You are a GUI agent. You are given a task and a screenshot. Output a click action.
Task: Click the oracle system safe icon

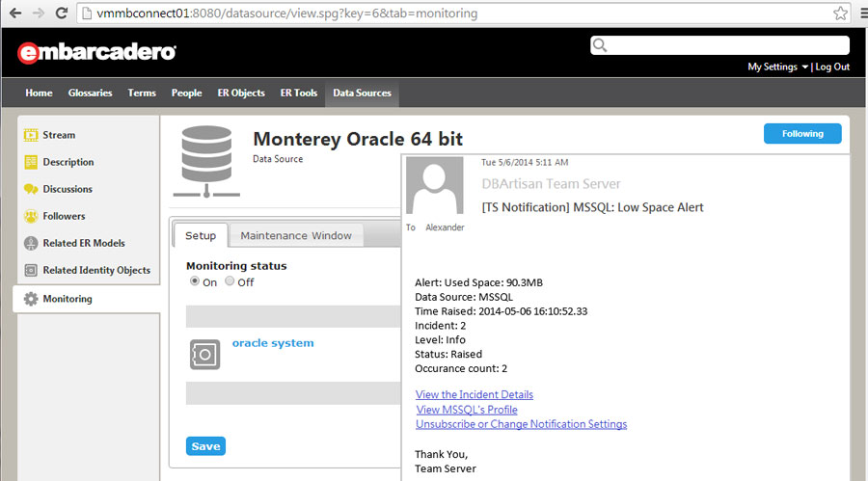[204, 355]
